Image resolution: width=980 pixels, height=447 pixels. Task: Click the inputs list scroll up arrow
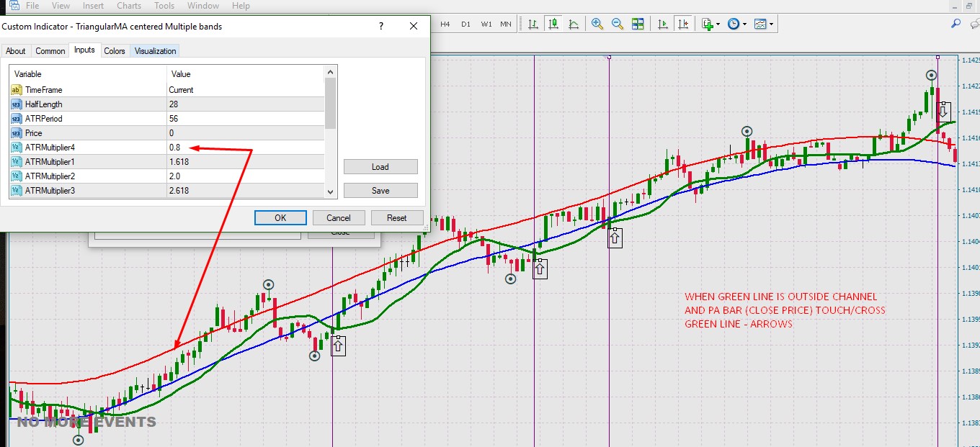pyautogui.click(x=331, y=72)
